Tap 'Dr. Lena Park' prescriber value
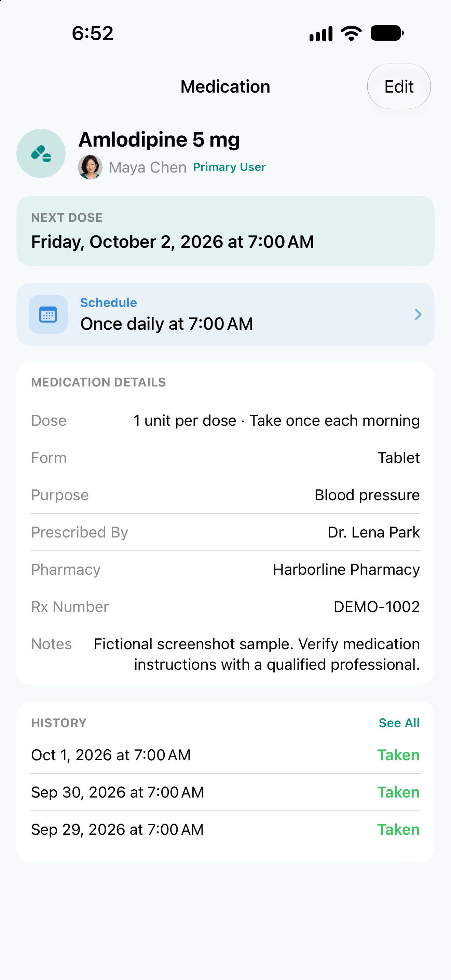Image resolution: width=451 pixels, height=980 pixels. pyautogui.click(x=373, y=532)
